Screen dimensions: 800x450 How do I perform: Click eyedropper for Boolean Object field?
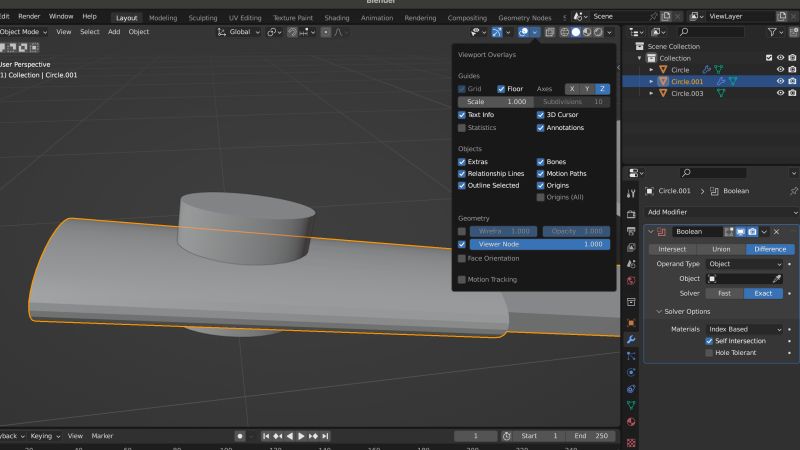[777, 279]
